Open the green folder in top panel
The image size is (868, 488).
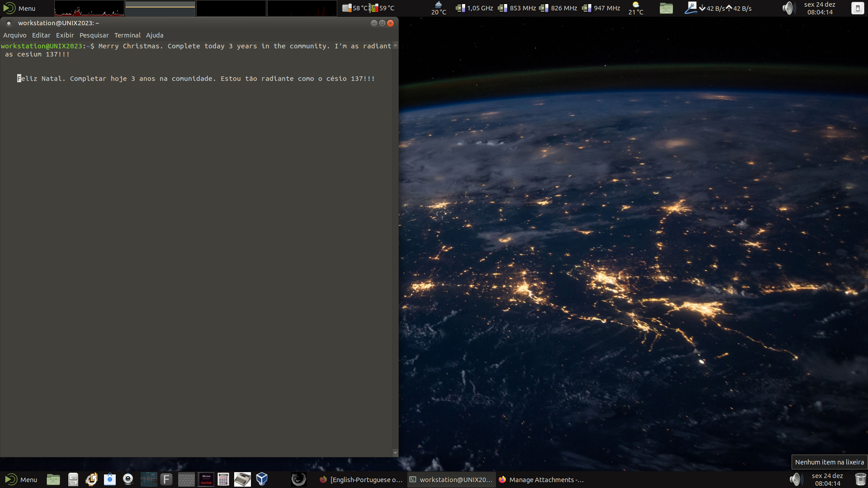pos(666,8)
